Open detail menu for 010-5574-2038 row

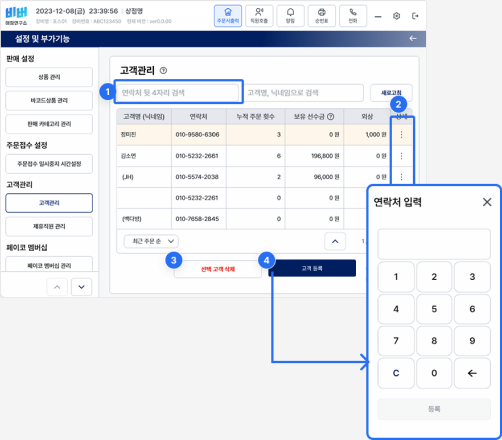[x=401, y=177]
